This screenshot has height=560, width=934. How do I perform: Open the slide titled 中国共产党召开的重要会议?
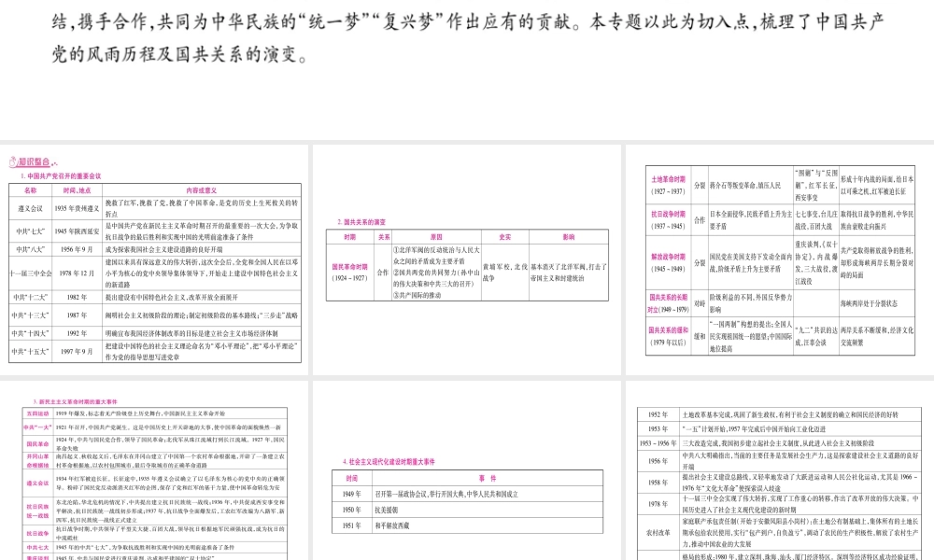coord(154,260)
